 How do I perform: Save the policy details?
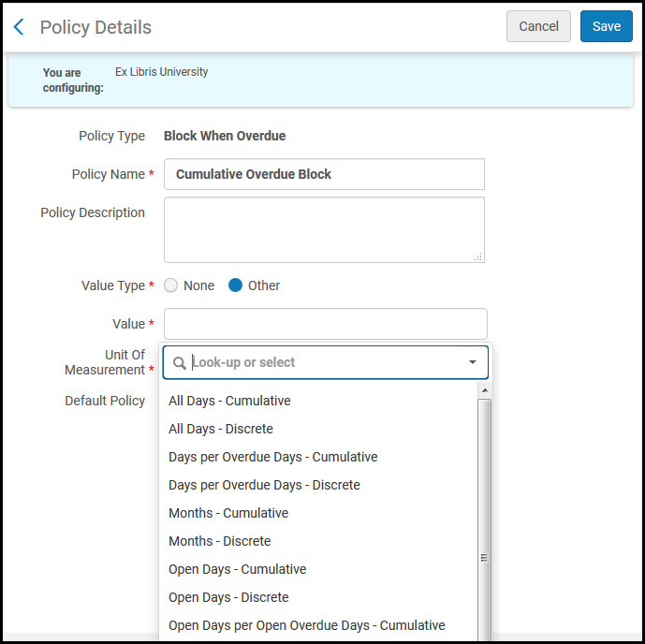pos(606,26)
